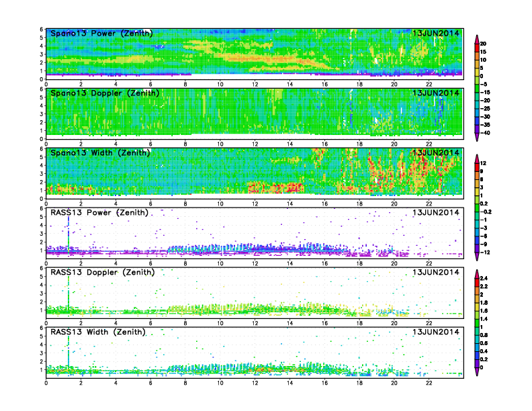This screenshot has height=411, width=532.
Task: Click the orange segment of the bottom colorbar
Action: point(477,290)
